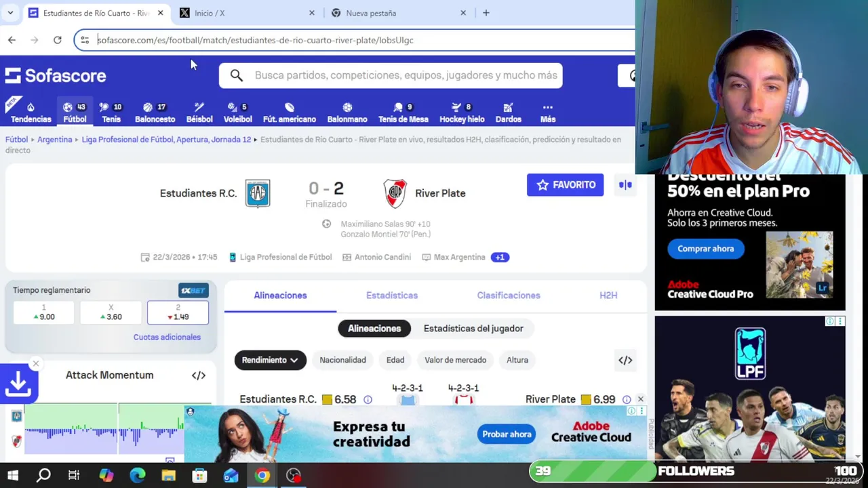868x488 pixels.
Task: Expand the Rendimiento dropdown
Action: click(271, 361)
